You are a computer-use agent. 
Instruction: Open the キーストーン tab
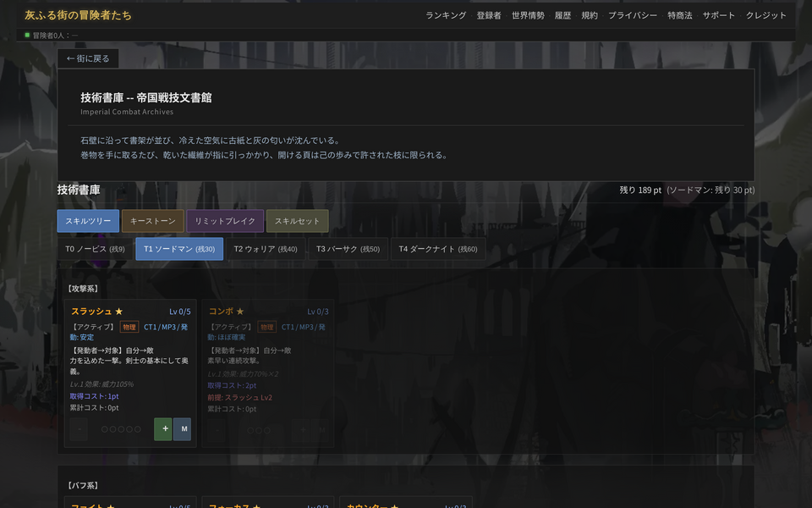pyautogui.click(x=152, y=221)
